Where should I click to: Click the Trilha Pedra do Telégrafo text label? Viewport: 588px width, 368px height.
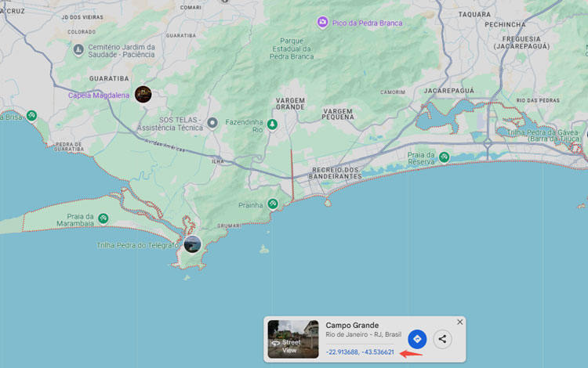(x=138, y=246)
